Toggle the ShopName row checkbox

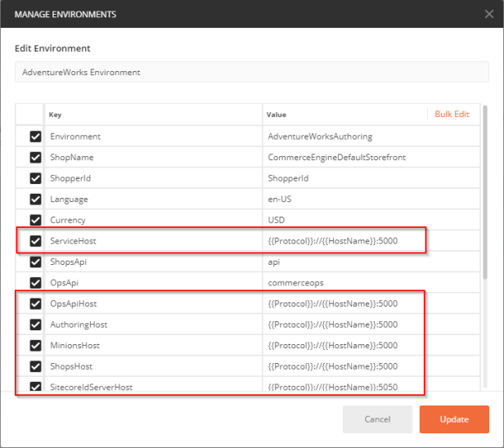pyautogui.click(x=35, y=158)
